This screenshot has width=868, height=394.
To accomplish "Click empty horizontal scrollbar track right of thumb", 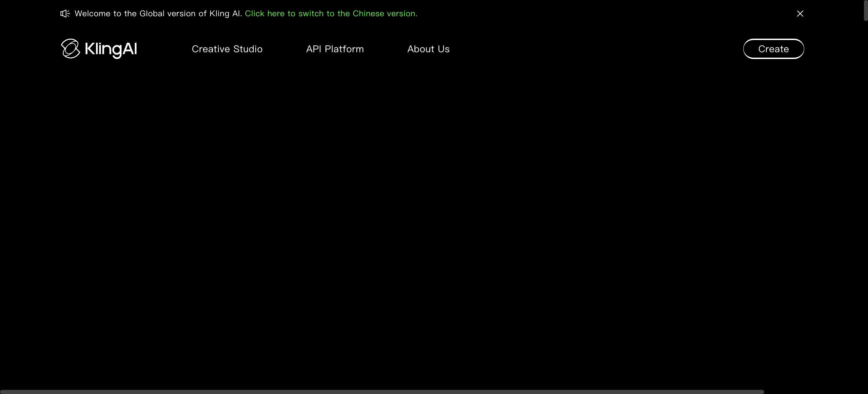I will [x=814, y=392].
